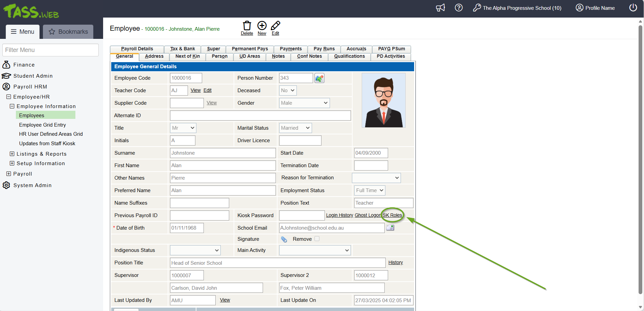Click the power logout icon
The width and height of the screenshot is (644, 311).
coord(633,8)
